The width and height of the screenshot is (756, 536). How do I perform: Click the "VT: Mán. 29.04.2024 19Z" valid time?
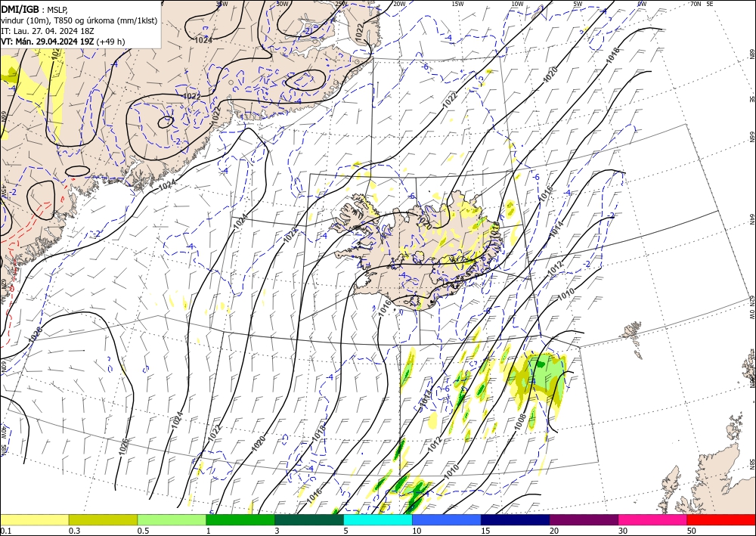coord(47,42)
